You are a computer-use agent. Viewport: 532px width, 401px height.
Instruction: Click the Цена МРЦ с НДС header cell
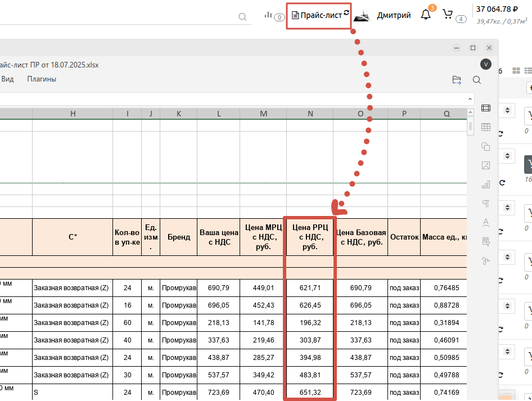pyautogui.click(x=263, y=237)
